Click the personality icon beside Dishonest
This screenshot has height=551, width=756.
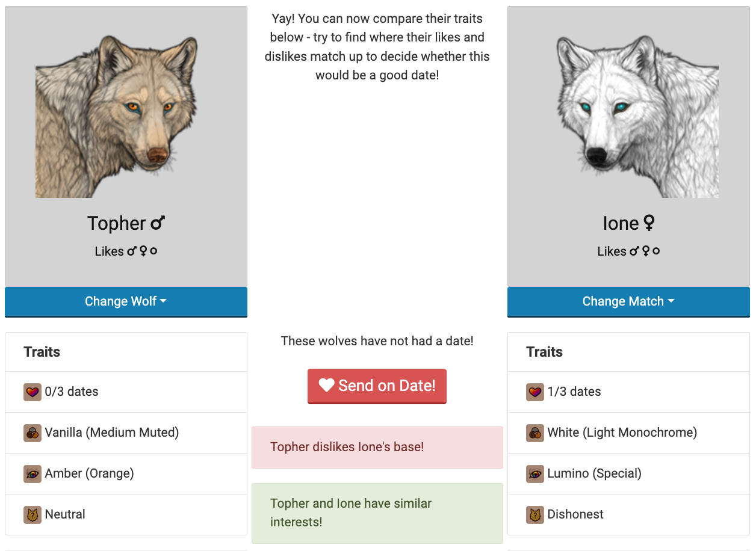tap(534, 515)
